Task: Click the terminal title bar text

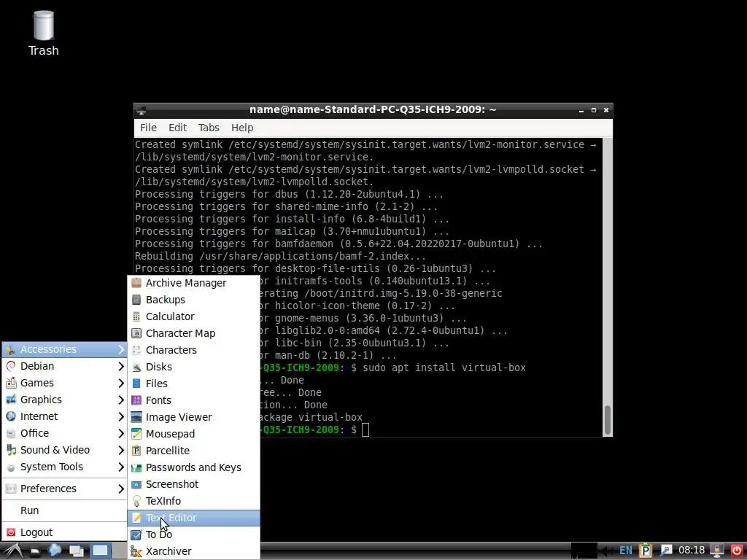Action: (x=373, y=109)
